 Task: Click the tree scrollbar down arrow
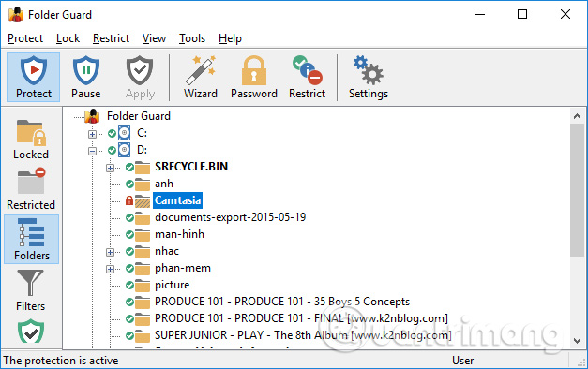click(577, 341)
